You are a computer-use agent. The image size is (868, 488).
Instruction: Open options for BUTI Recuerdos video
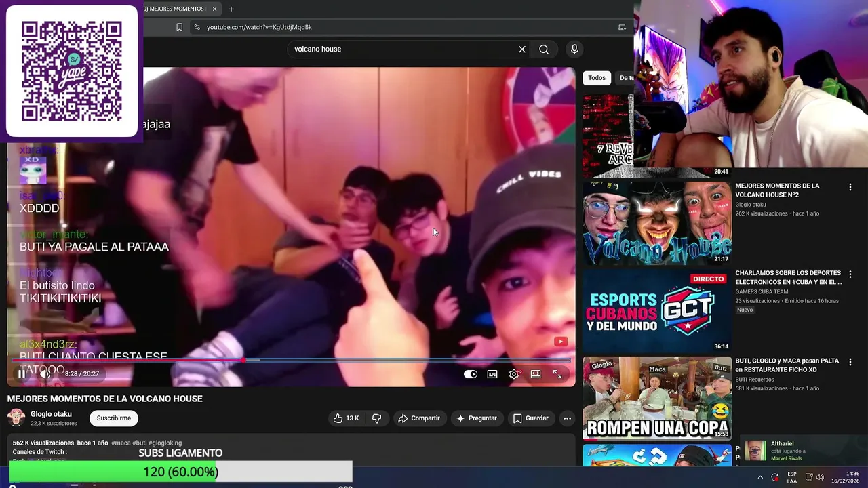(850, 362)
